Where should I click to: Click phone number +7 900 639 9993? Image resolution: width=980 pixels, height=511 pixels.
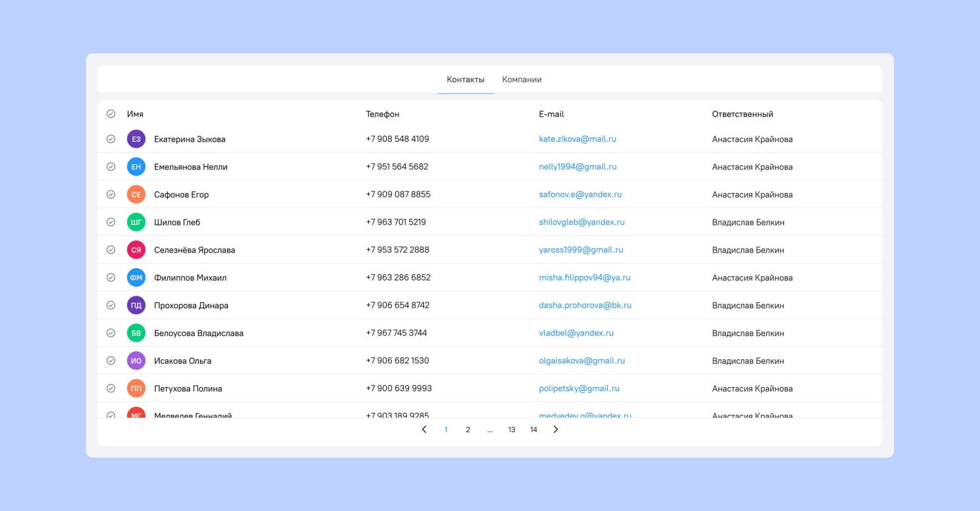click(x=399, y=388)
